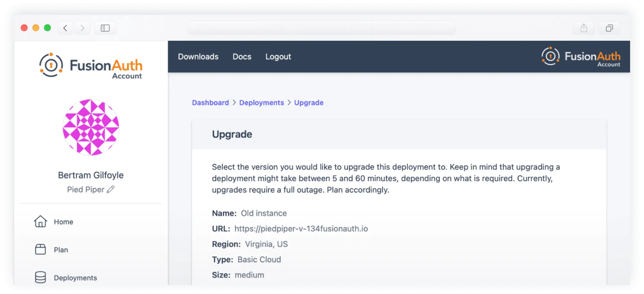Click the piedpiper-v-134fusionauth.io URL value
Viewport: 644px width, 294px height.
pyautogui.click(x=301, y=229)
